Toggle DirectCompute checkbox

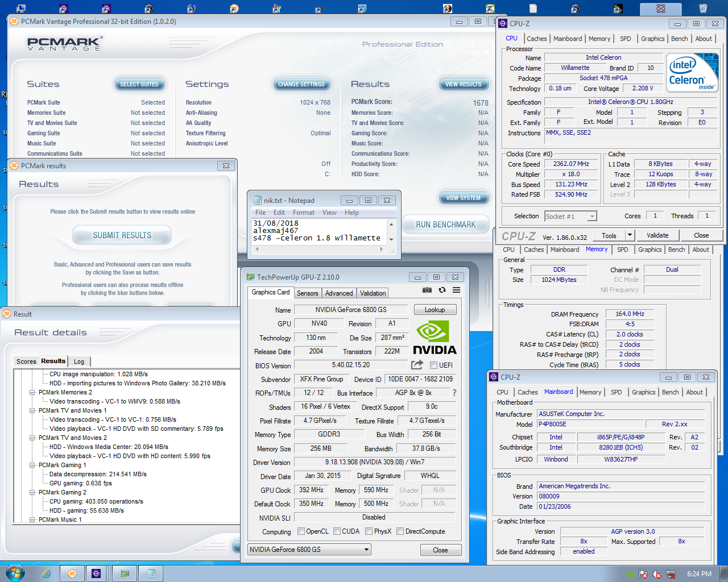[x=400, y=531]
